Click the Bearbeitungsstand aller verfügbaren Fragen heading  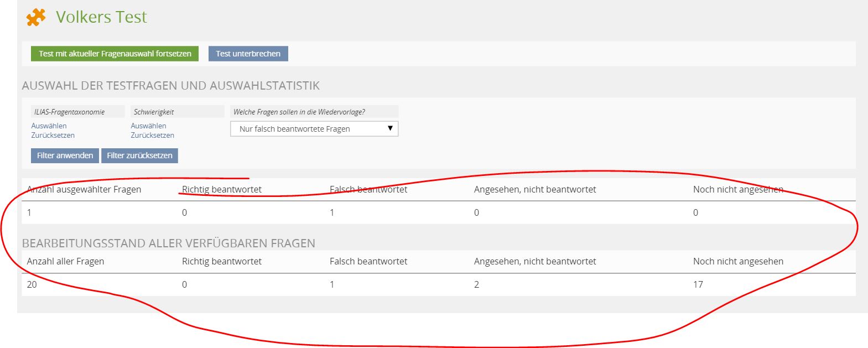click(x=168, y=243)
